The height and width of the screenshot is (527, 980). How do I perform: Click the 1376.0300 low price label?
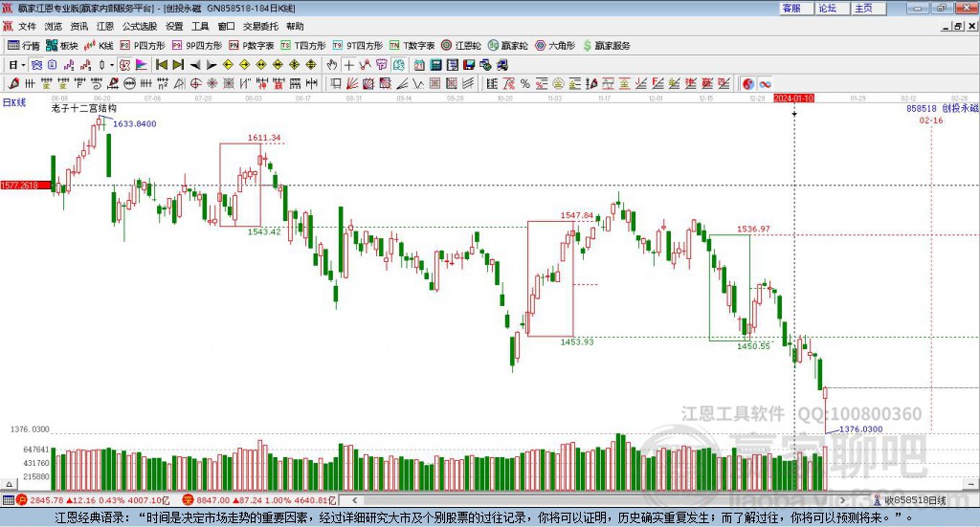[x=861, y=429]
